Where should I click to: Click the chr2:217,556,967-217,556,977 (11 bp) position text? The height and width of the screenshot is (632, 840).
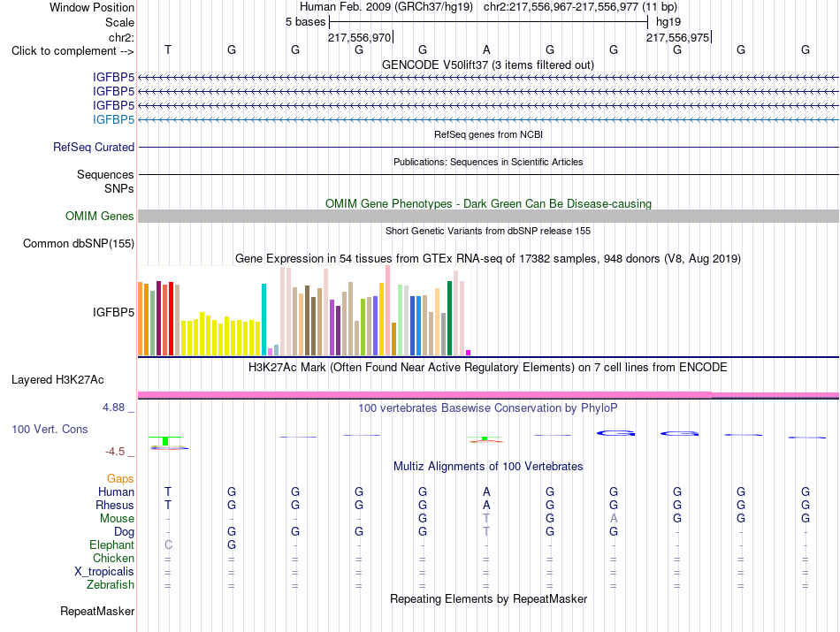580,7
